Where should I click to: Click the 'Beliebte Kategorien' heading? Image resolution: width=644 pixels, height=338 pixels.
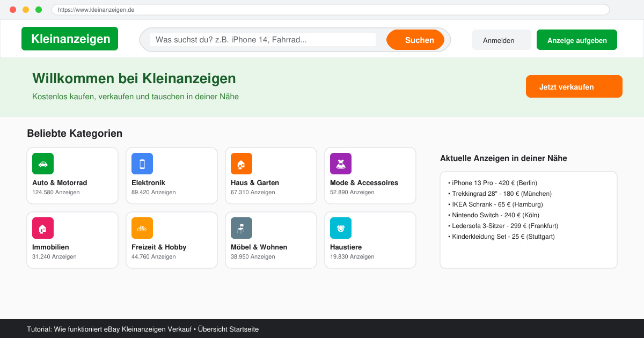point(75,134)
